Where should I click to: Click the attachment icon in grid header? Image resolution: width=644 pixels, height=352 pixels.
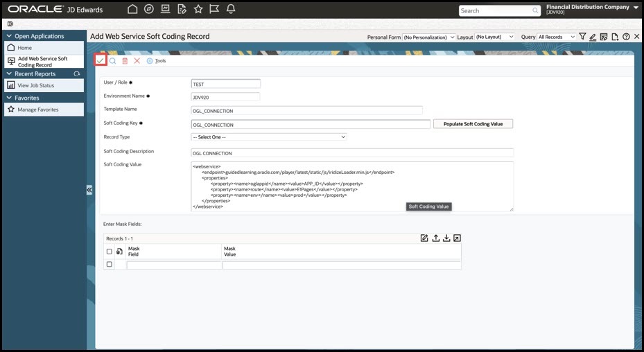point(119,252)
